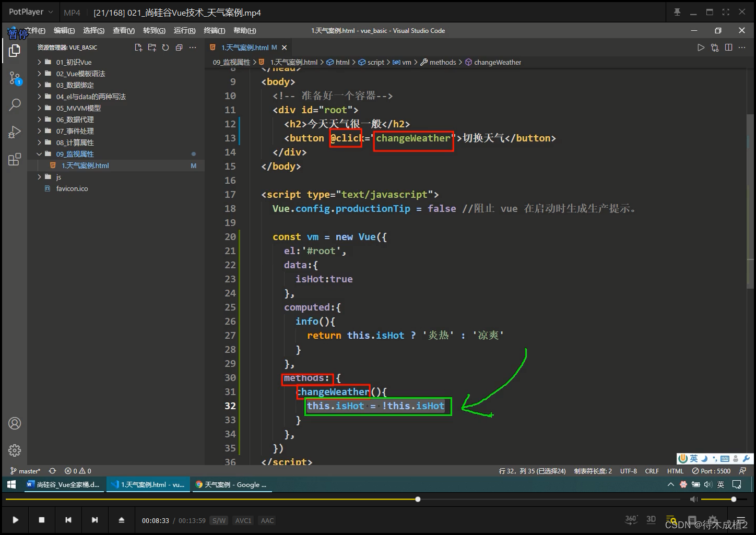The image size is (756, 535).
Task: Click the New Folder icon in explorer header
Action: pyautogui.click(x=152, y=47)
